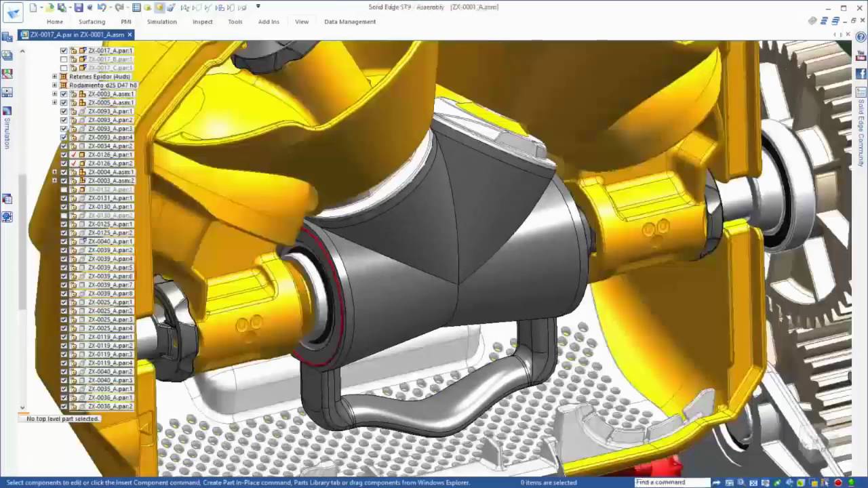This screenshot has height=488, width=868.
Task: Click the Undo arrow icon
Action: tap(101, 7)
